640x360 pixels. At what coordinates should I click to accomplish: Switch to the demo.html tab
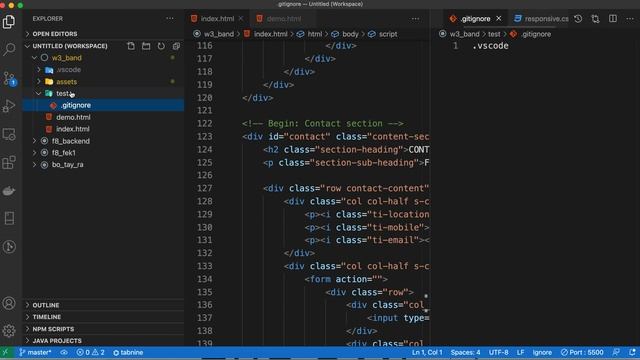pos(284,18)
